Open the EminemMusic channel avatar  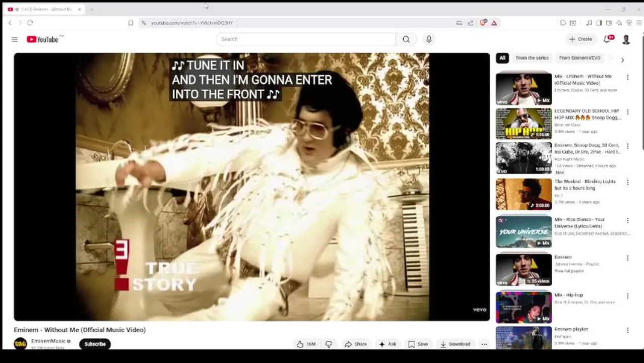(x=20, y=344)
